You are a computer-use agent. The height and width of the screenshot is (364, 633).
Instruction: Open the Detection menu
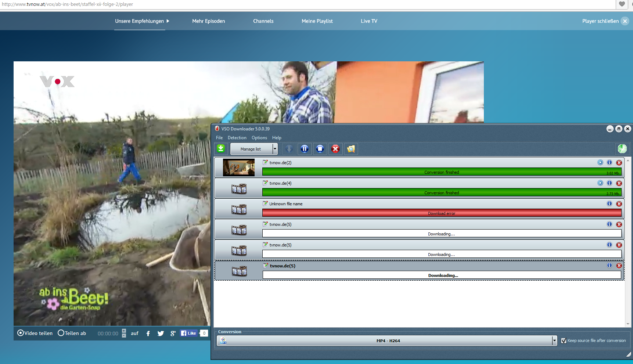coord(237,138)
